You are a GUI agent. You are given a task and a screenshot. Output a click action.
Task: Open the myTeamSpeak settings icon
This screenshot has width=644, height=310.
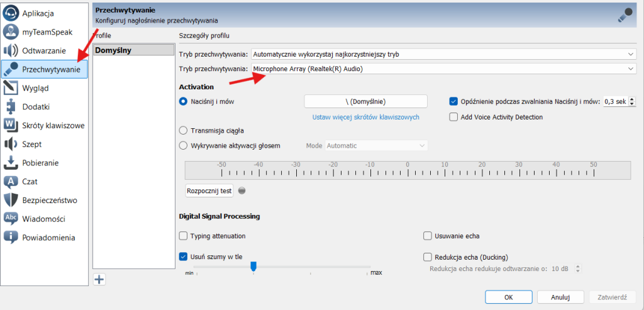[11, 32]
